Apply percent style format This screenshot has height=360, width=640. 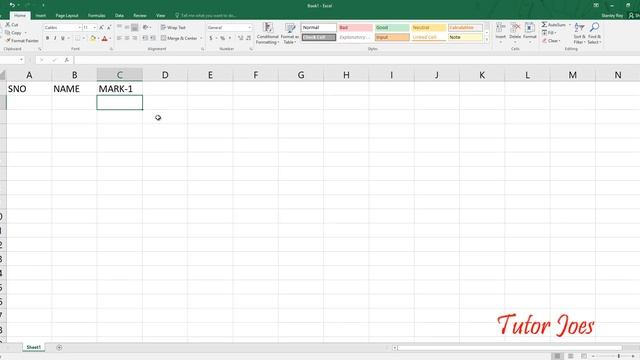click(222, 38)
